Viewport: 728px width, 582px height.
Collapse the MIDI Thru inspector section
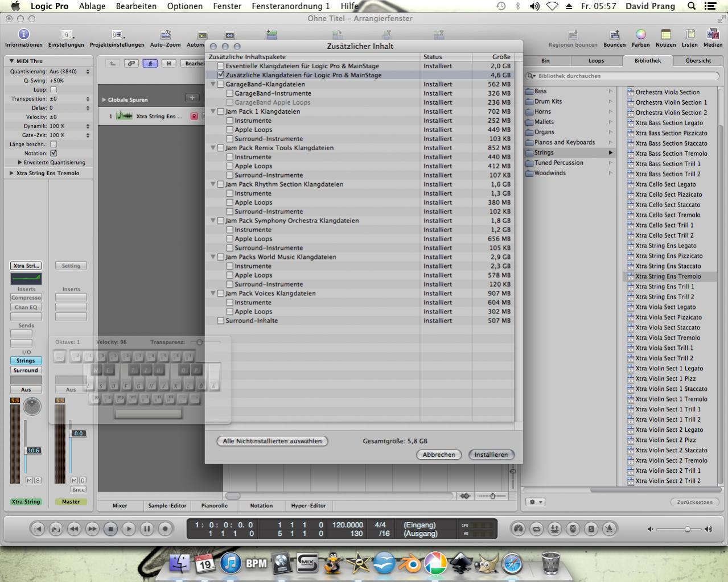[x=11, y=61]
